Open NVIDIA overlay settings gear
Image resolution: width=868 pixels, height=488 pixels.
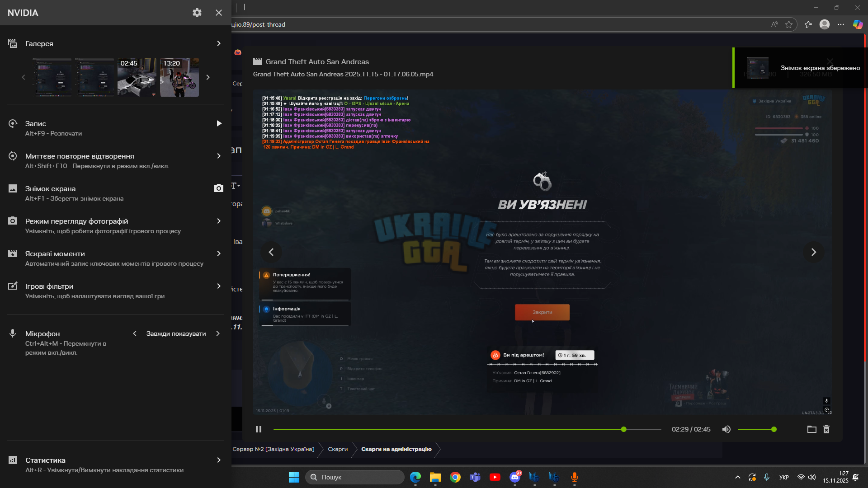click(197, 13)
